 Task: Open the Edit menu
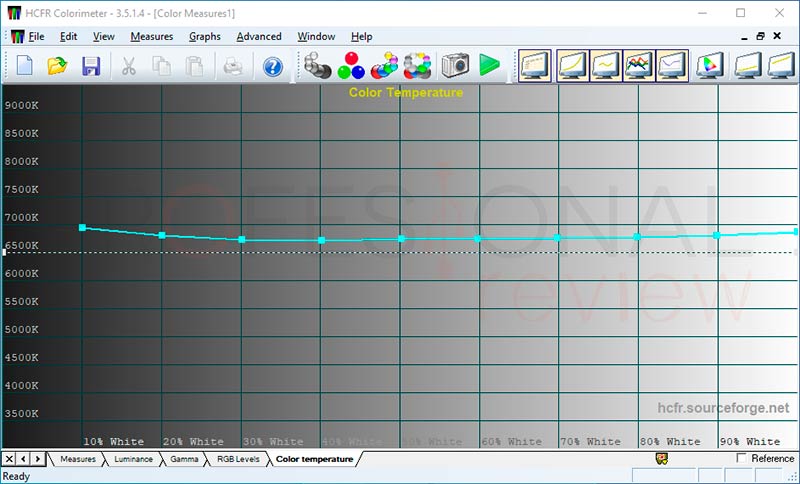(68, 37)
